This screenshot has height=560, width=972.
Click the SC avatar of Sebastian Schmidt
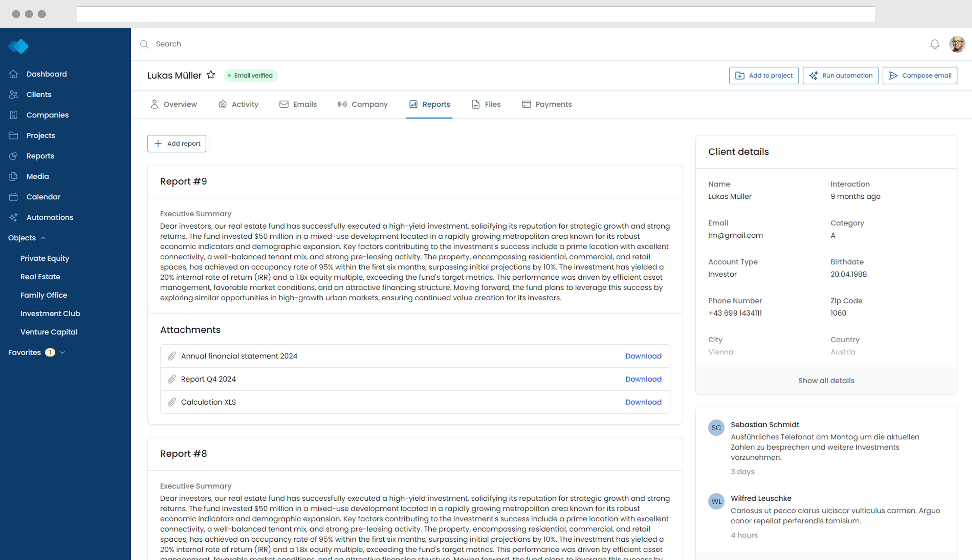click(716, 428)
